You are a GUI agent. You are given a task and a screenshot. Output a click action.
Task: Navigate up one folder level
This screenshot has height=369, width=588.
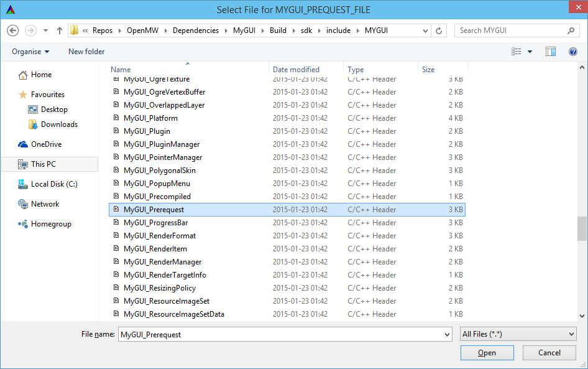pos(59,30)
